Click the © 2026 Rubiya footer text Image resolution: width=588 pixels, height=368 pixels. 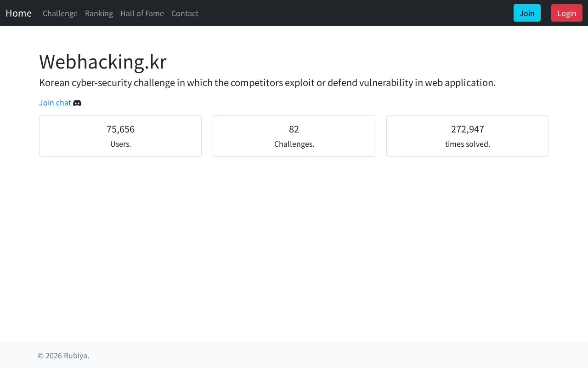coord(63,356)
